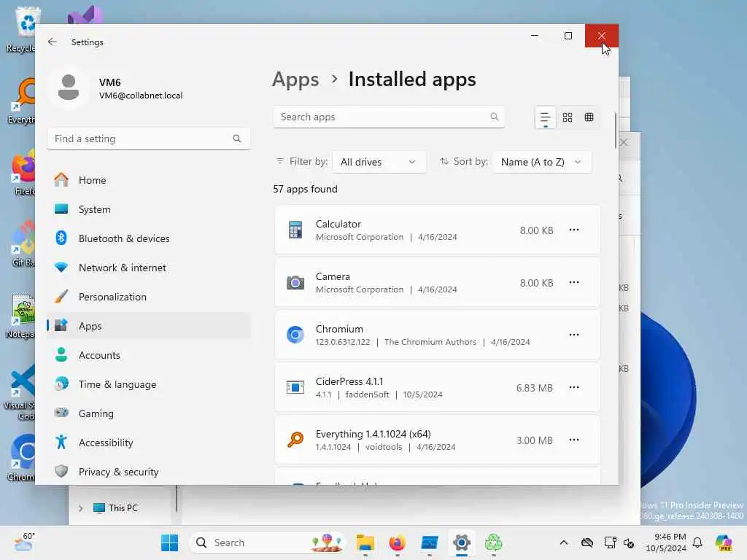
Task: Click the Settings window scrollbar
Action: (x=616, y=131)
